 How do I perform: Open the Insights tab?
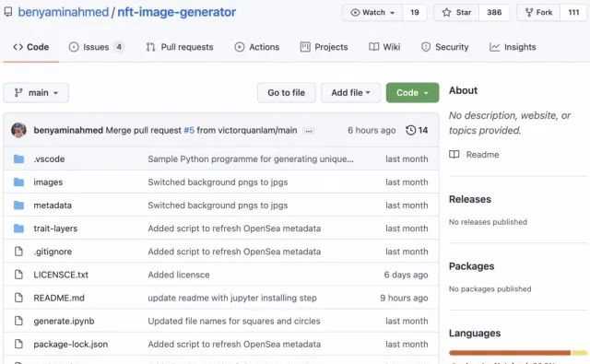click(513, 47)
